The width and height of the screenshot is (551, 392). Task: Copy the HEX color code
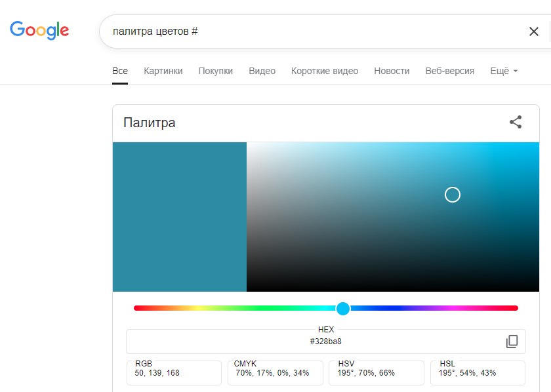512,342
